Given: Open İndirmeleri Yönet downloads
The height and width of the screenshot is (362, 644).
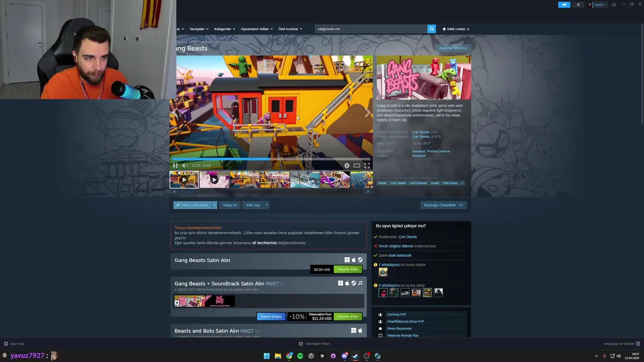Looking at the screenshot, I should click(x=314, y=344).
